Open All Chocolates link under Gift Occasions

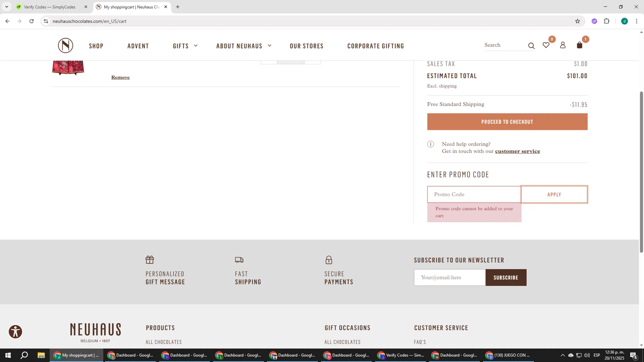[x=343, y=342]
